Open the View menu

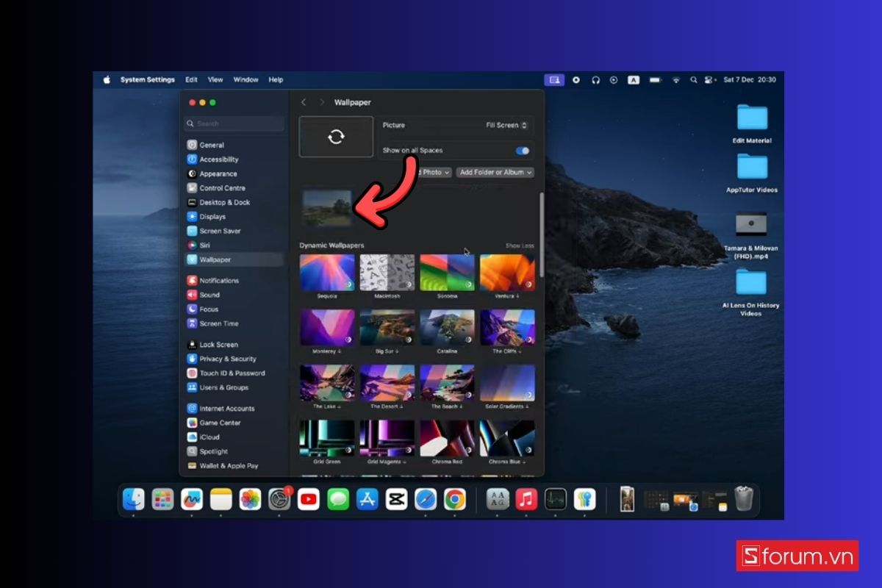pyautogui.click(x=215, y=80)
